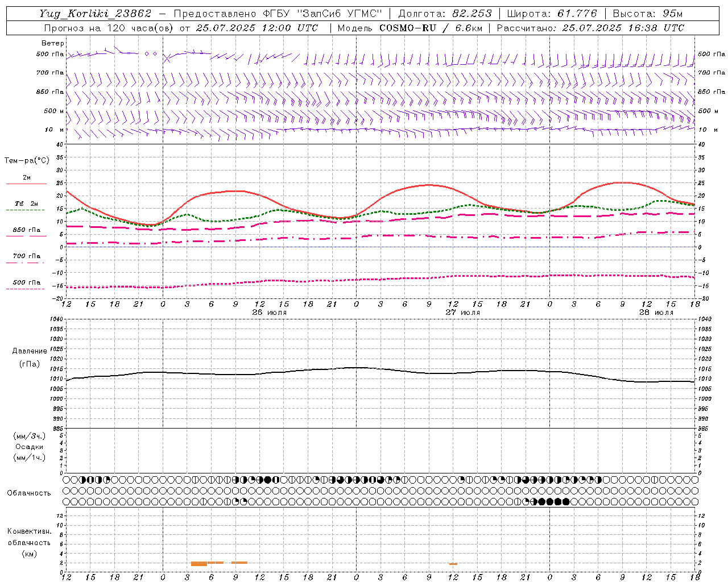This screenshot has width=728, height=582.
Task: Select the text Предоставлено ФГБУ "ЗапСиб УГМС"
Action: pyautogui.click(x=278, y=14)
